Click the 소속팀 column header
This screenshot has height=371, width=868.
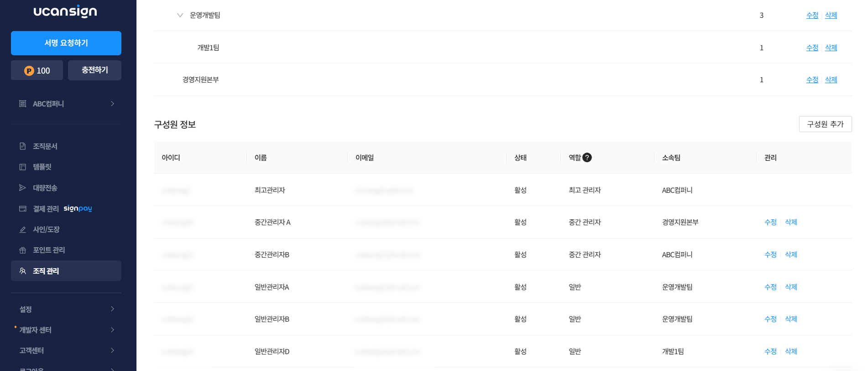point(671,158)
